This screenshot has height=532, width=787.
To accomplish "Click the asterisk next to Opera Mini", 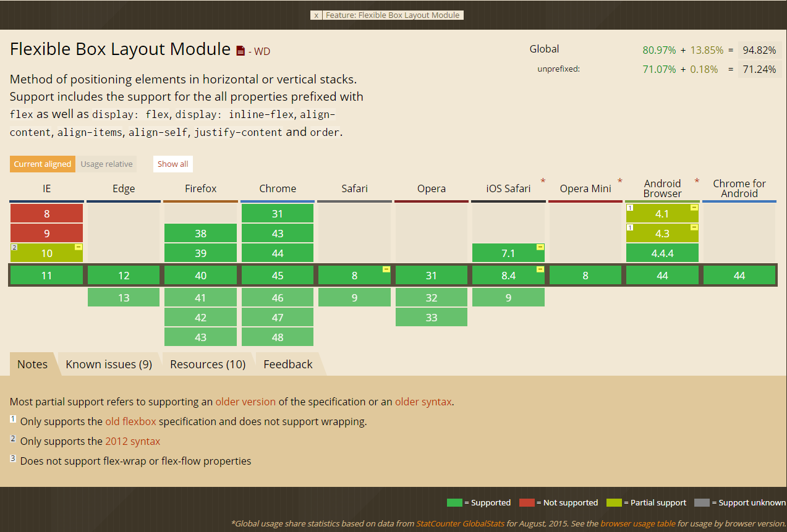I will point(620,182).
